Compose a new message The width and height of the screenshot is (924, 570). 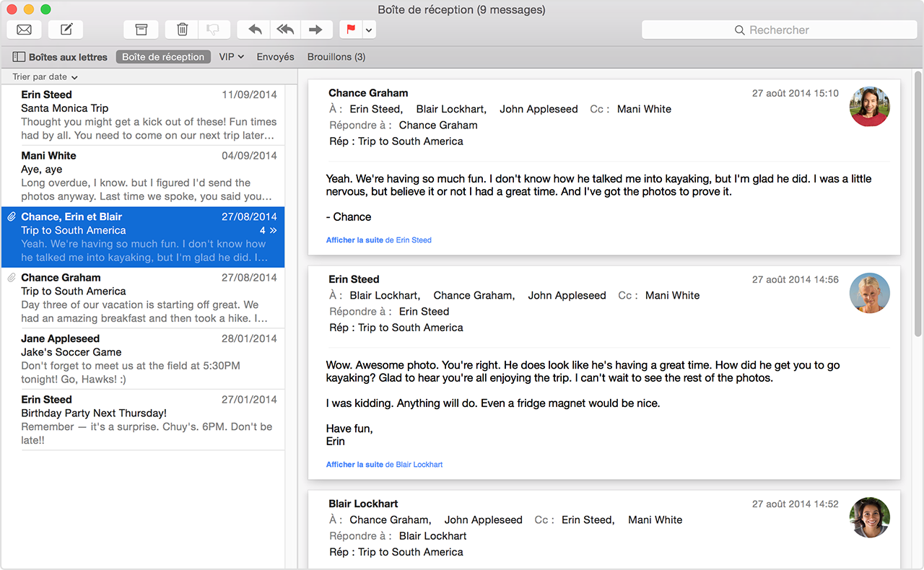(66, 30)
